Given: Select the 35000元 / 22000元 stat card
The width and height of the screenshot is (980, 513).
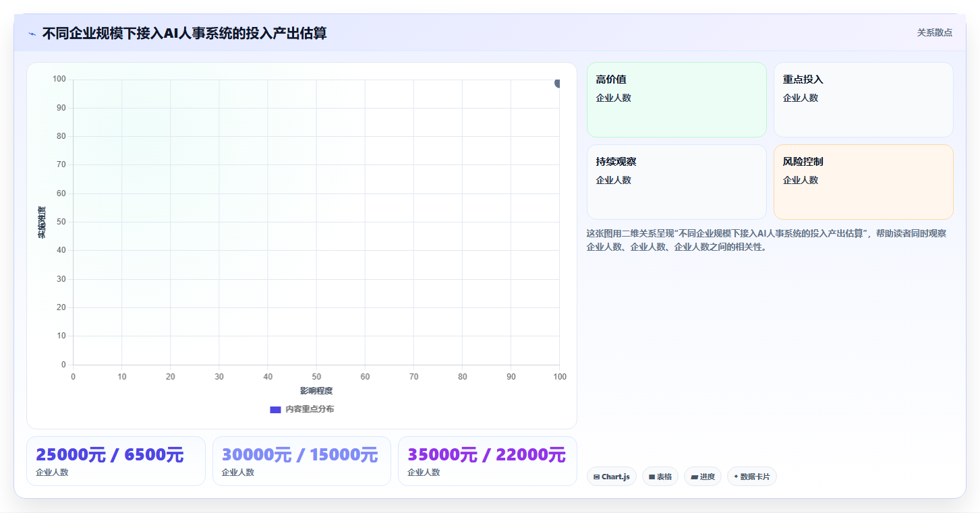Looking at the screenshot, I should click(x=488, y=461).
